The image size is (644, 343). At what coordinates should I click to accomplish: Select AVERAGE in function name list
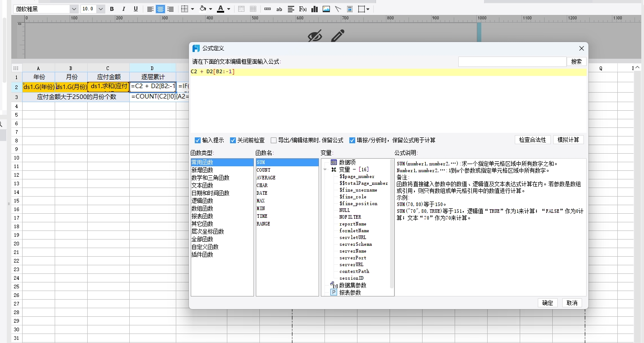pos(266,178)
